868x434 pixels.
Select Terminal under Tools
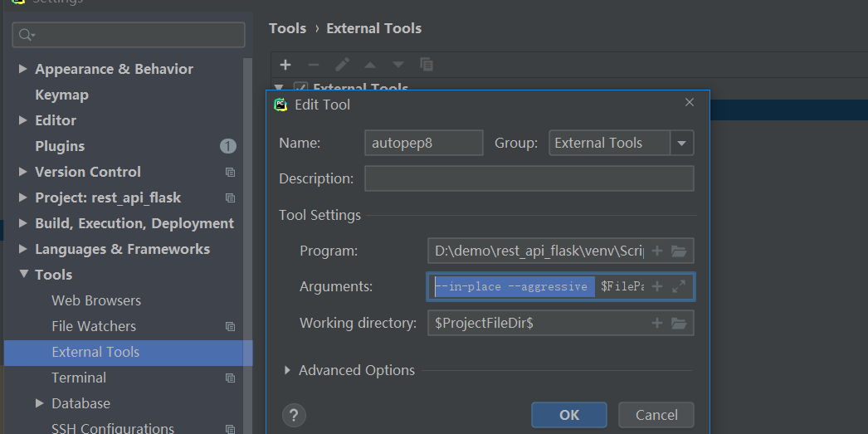(79, 378)
